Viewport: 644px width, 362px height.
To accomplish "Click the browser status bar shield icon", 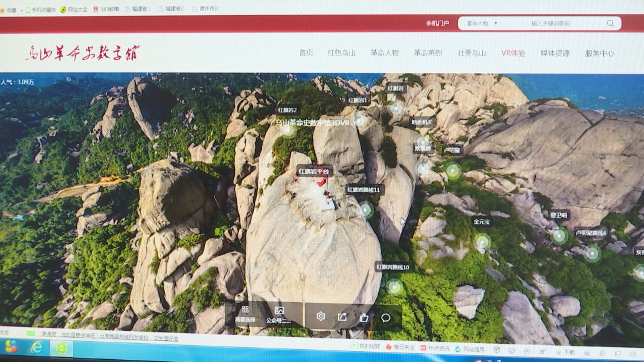I will pyautogui.click(x=497, y=350).
